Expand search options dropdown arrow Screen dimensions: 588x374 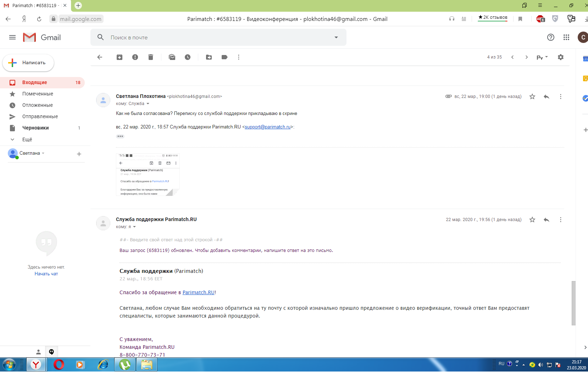(336, 37)
